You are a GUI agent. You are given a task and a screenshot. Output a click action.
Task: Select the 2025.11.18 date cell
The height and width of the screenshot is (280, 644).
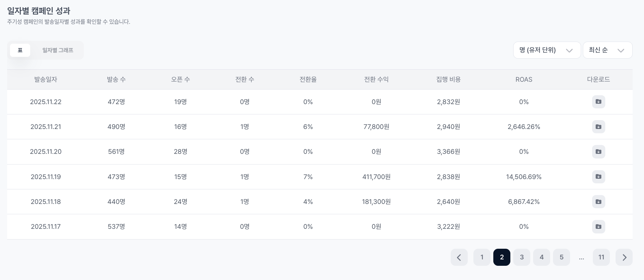pyautogui.click(x=45, y=202)
